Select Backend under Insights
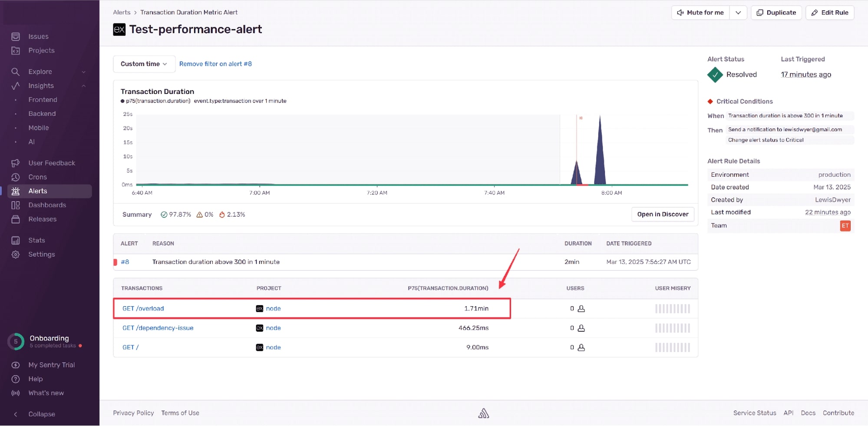The height and width of the screenshot is (426, 868). pyautogui.click(x=42, y=113)
